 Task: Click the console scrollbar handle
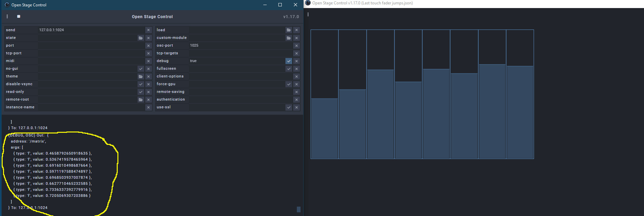pos(299,210)
